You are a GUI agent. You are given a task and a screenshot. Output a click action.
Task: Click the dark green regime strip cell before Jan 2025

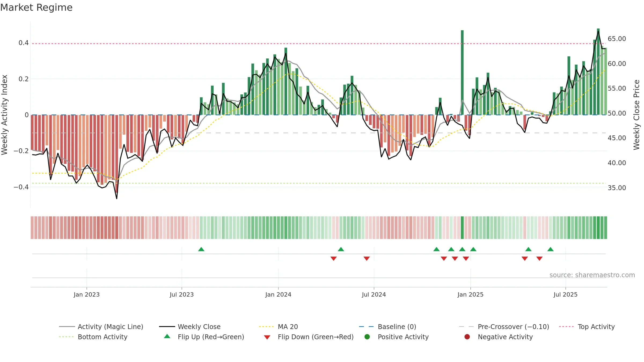[462, 228]
